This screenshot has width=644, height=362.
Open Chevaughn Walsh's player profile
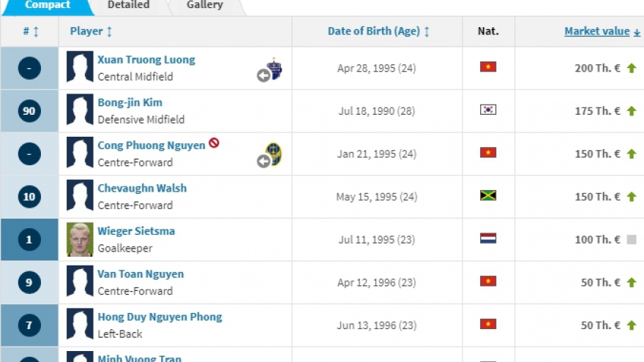(x=142, y=188)
